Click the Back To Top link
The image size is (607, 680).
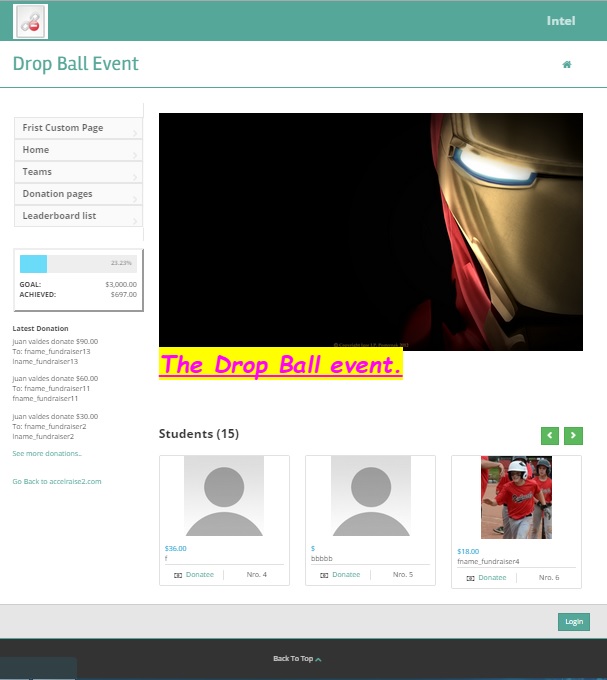tap(293, 659)
